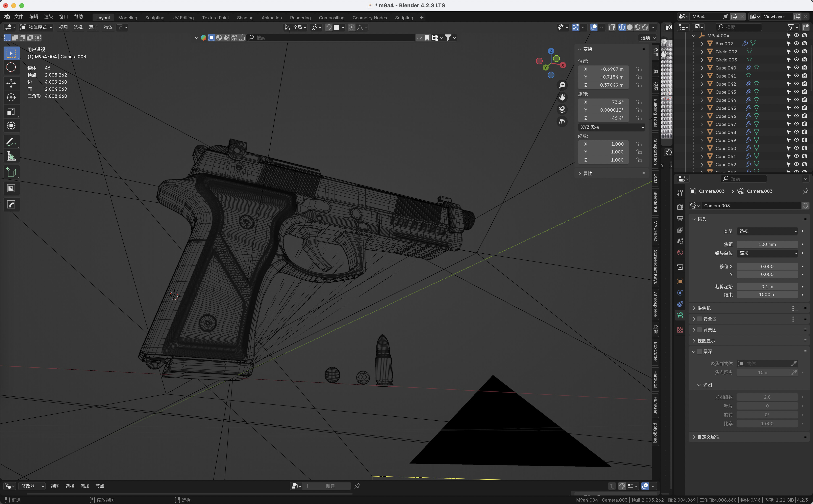Adjust the Clip Start 0.1 m field
This screenshot has height=504, width=813.
767,287
